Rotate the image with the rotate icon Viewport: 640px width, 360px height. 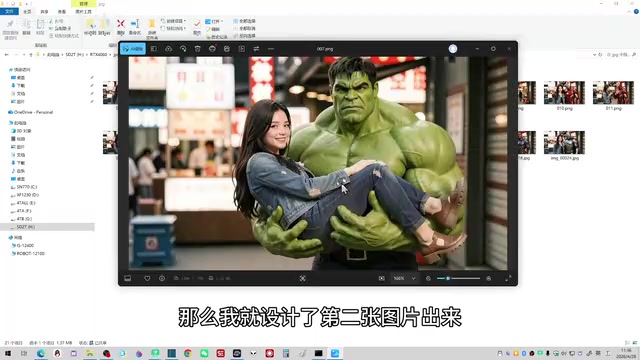click(183, 49)
